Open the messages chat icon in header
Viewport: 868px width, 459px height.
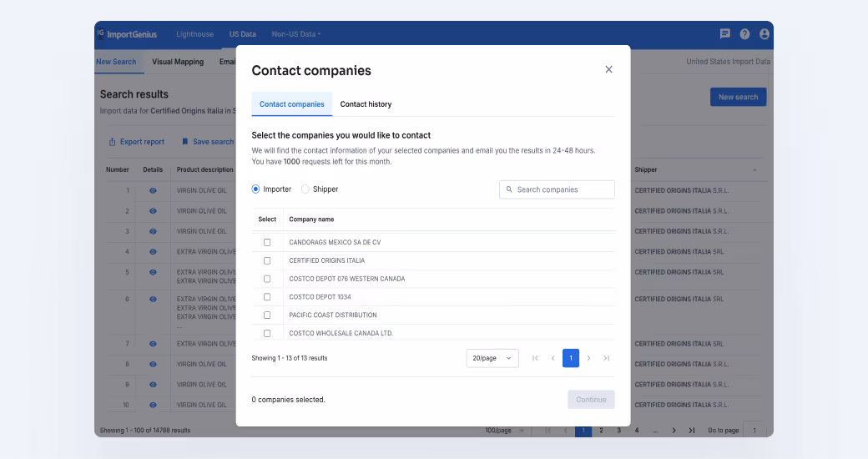724,33
